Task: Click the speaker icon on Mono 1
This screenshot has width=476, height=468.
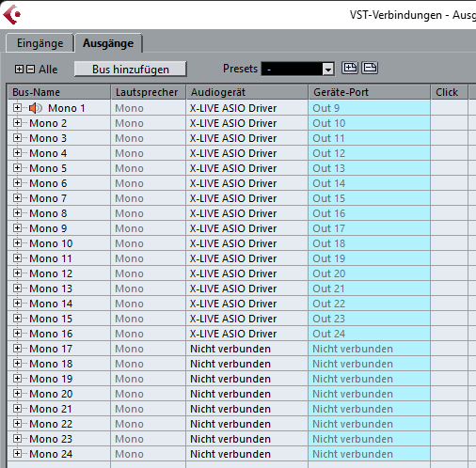Action: (36, 108)
